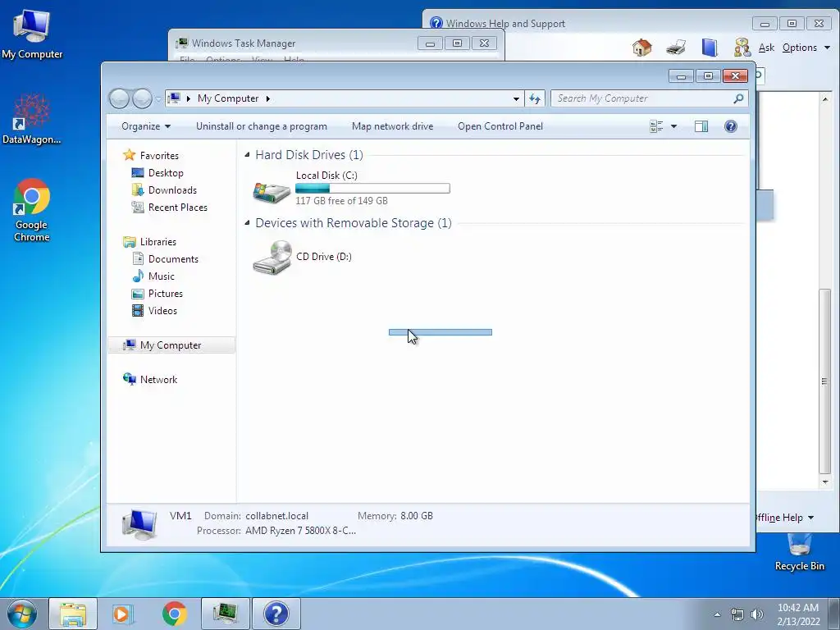This screenshot has width=840, height=630.
Task: Open the CD Drive (D:) icon
Action: [x=272, y=257]
